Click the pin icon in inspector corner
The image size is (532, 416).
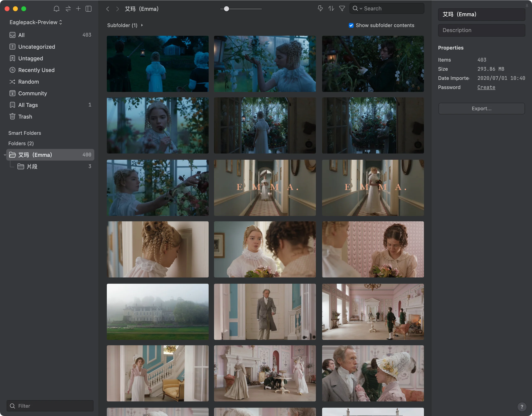[527, 5]
